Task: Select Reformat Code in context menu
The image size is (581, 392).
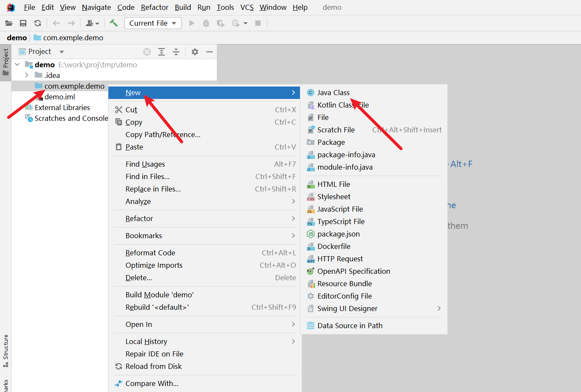Action: coord(204,253)
